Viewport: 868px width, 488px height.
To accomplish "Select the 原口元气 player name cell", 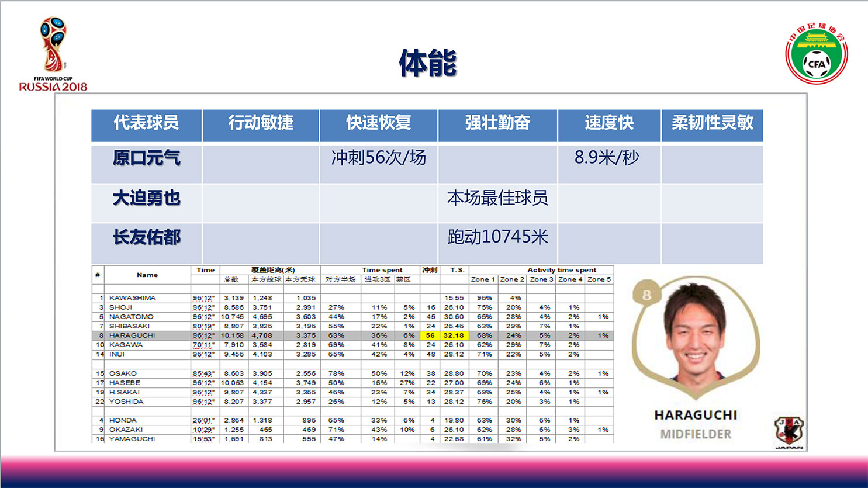I will [146, 158].
